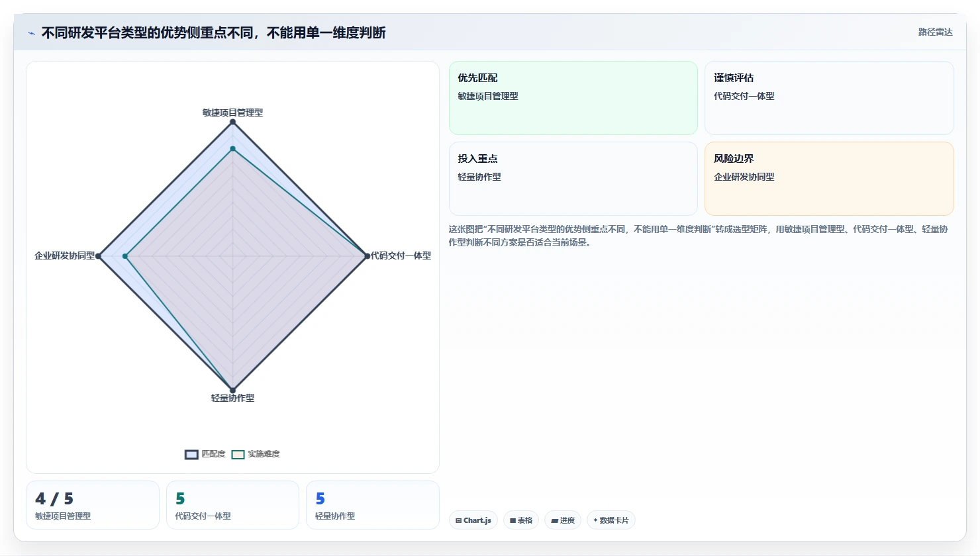The width and height of the screenshot is (980, 556).
Task: Click the 数据卡片 tag chip
Action: coord(611,520)
